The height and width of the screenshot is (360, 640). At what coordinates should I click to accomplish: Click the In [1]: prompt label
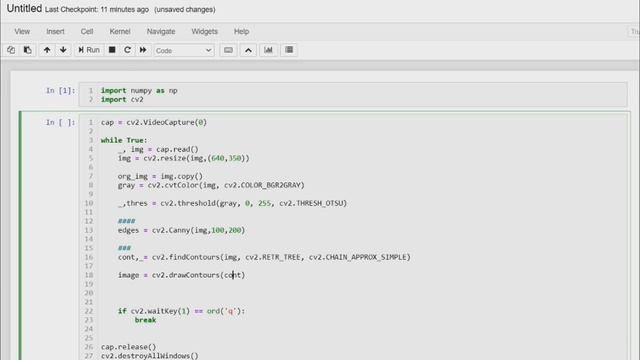coord(60,91)
